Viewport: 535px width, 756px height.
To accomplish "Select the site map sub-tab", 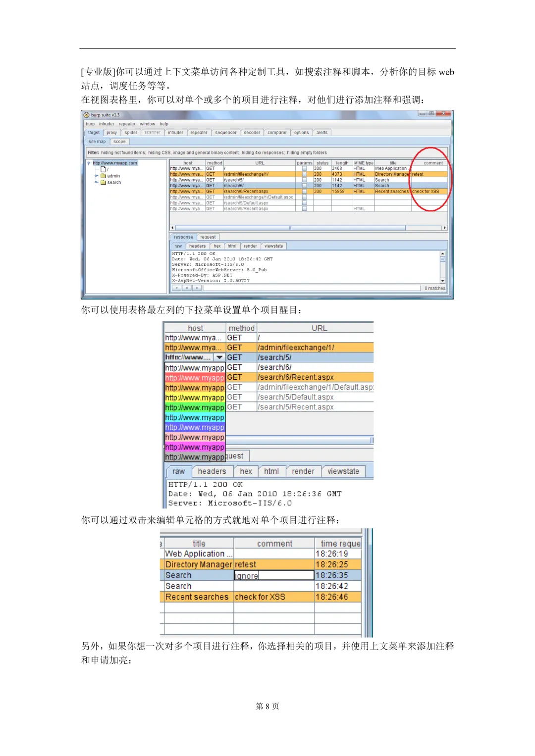I will pos(97,142).
